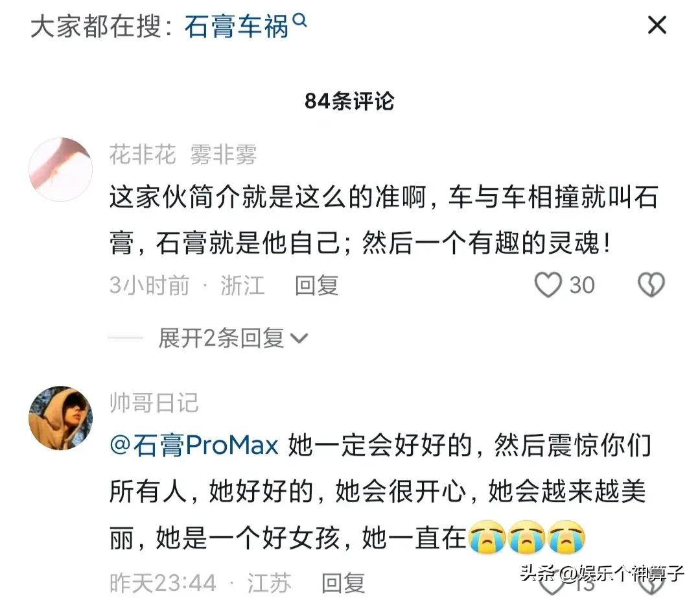Reply to the comment from 浙江
Image resolution: width=700 pixels, height=598 pixels.
tap(316, 285)
